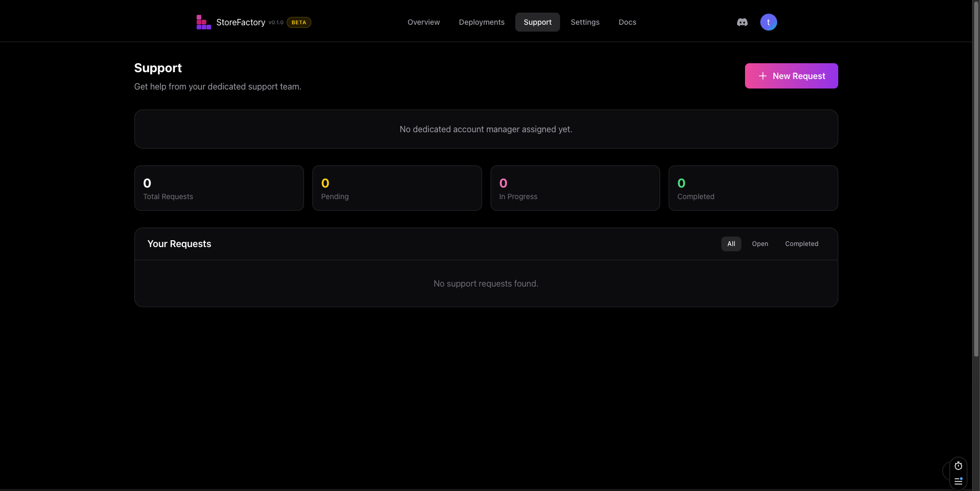Filter requests by Completed
The image size is (980, 491).
click(801, 244)
